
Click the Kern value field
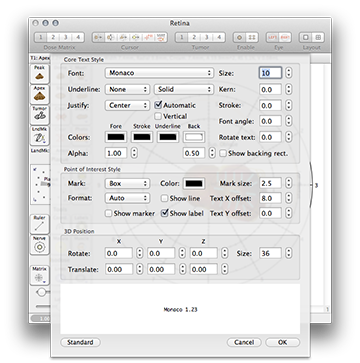coord(270,90)
